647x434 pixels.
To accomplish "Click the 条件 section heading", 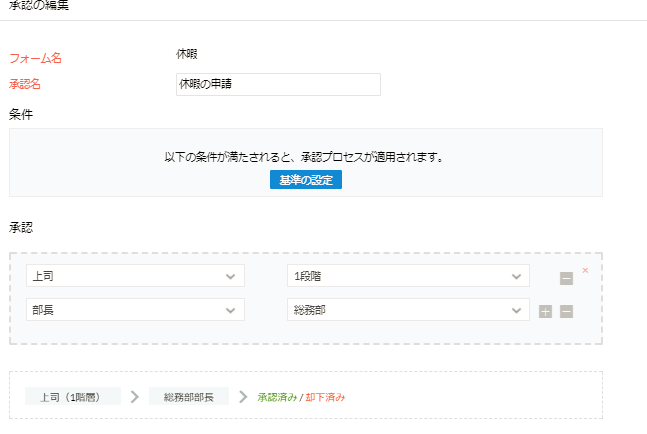I will tap(21, 114).
